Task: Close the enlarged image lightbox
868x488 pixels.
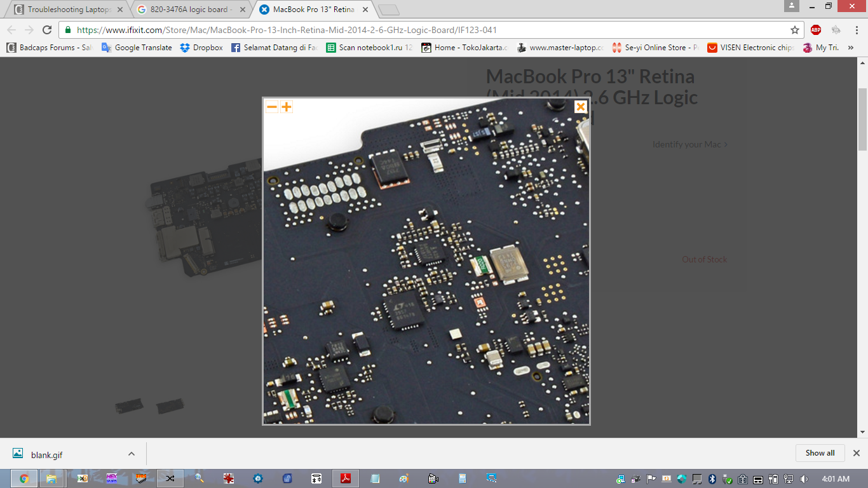Action: (580, 107)
